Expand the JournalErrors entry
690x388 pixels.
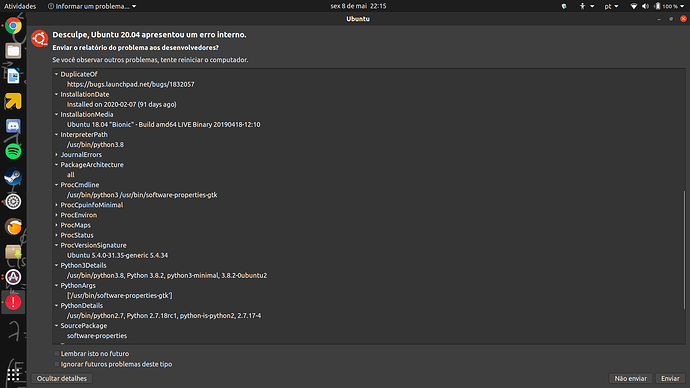tap(56, 155)
